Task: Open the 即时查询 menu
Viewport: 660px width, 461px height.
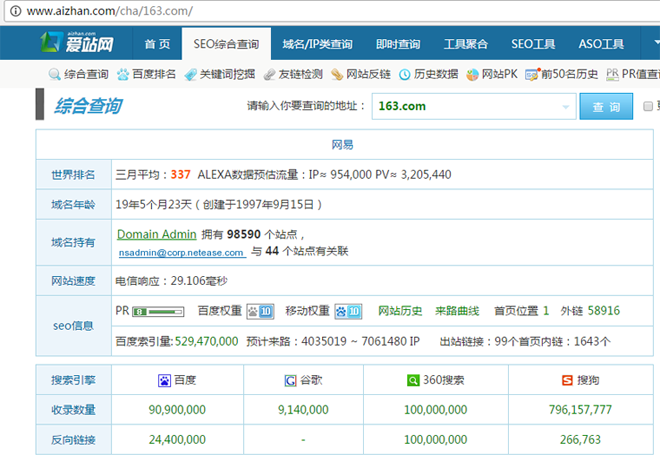Action: [x=398, y=44]
